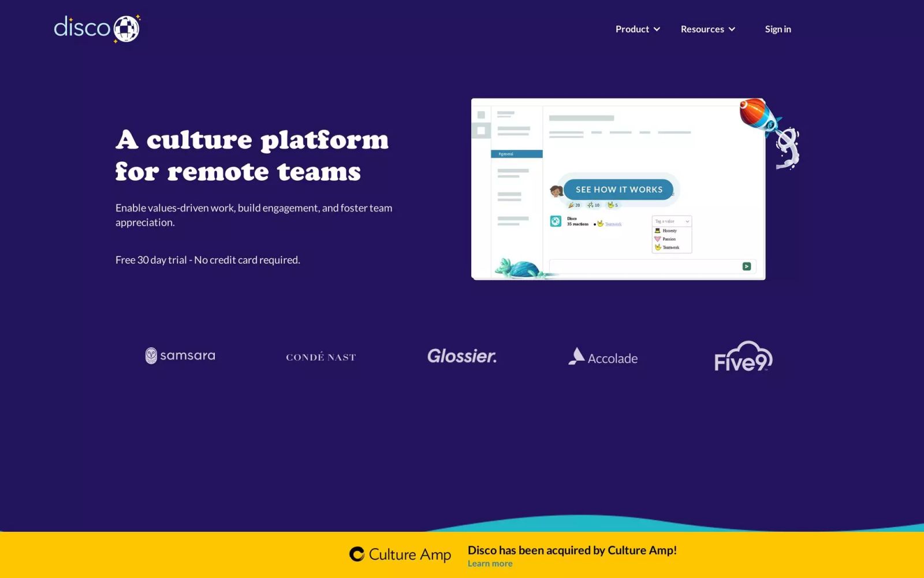Image resolution: width=924 pixels, height=578 pixels.
Task: Click the Glossier logo
Action: click(462, 356)
